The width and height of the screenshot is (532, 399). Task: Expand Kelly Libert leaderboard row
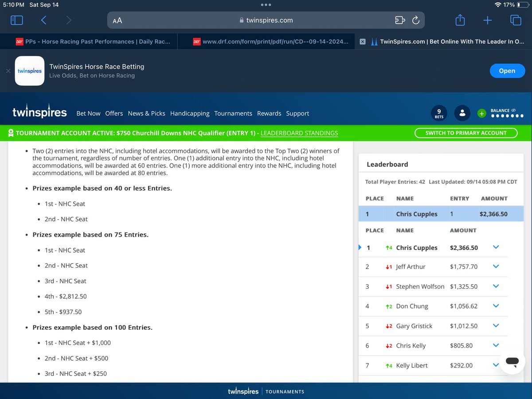point(496,365)
